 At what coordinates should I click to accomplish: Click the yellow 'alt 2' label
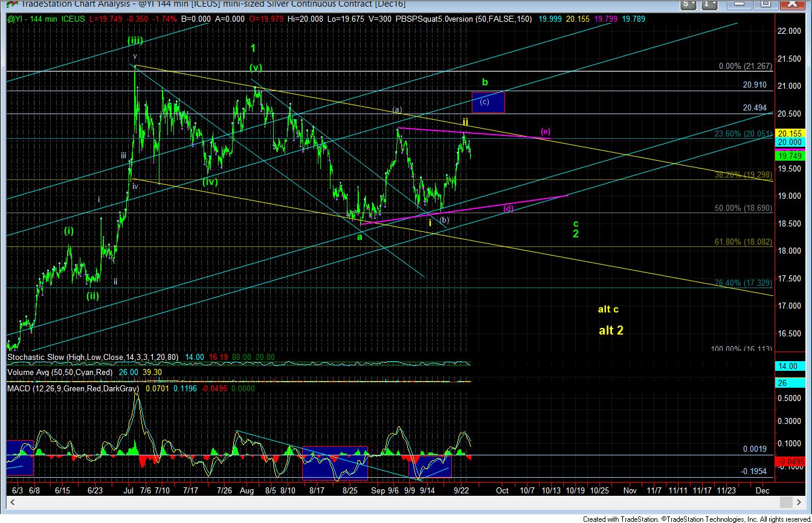pos(611,330)
